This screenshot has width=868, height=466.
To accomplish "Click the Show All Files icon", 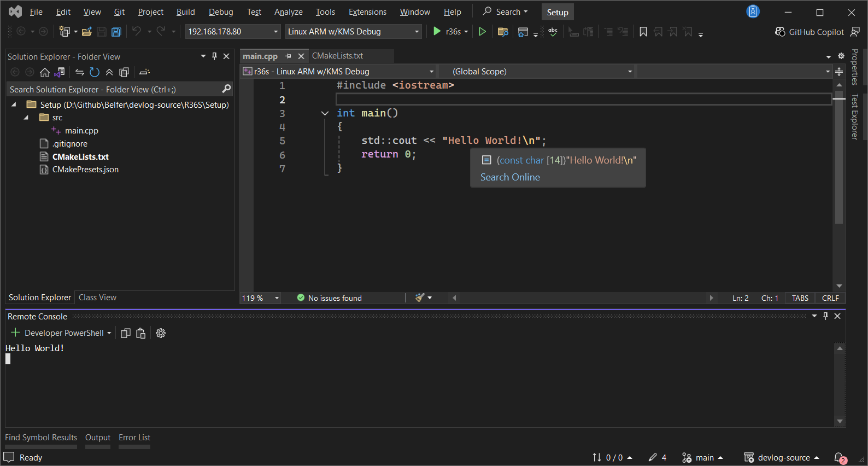I will (124, 72).
